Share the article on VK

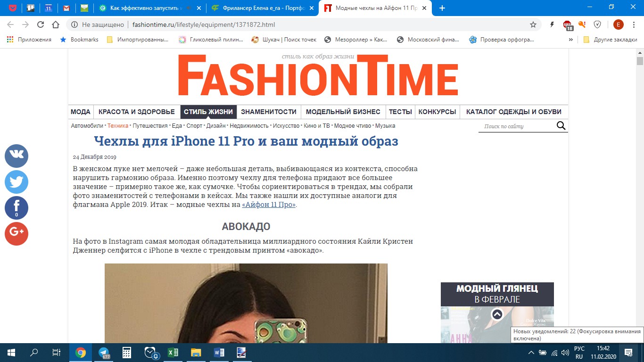coord(17,156)
